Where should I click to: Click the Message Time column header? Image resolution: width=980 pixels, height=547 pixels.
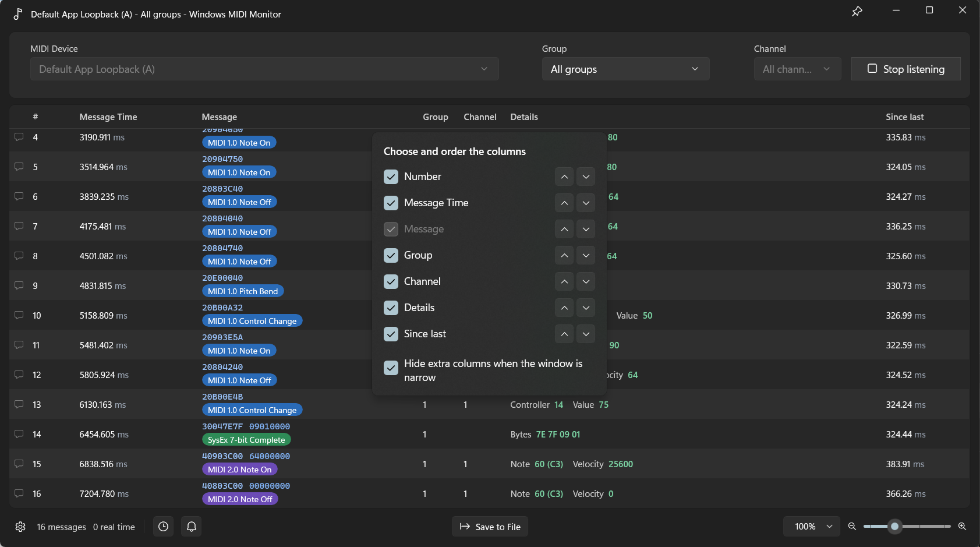coord(108,117)
